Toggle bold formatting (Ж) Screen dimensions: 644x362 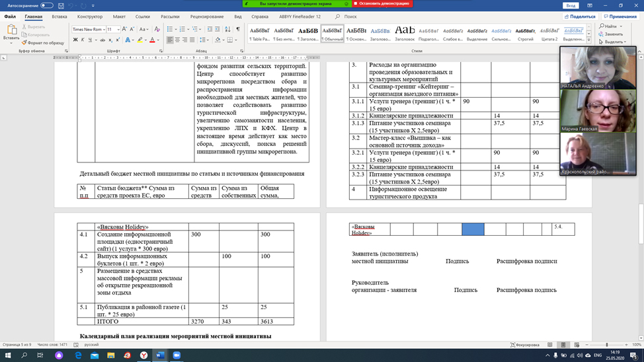point(75,40)
